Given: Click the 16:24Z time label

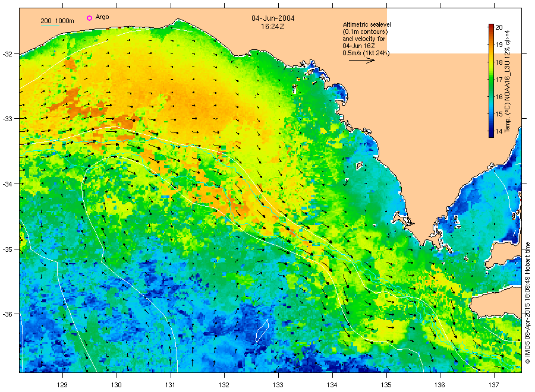Looking at the screenshot, I should coord(273,26).
